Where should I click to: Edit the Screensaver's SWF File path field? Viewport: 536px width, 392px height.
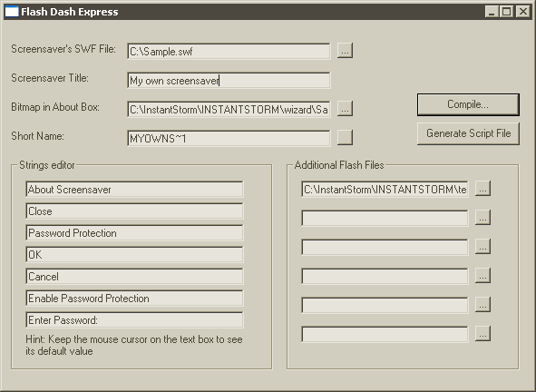(x=229, y=52)
